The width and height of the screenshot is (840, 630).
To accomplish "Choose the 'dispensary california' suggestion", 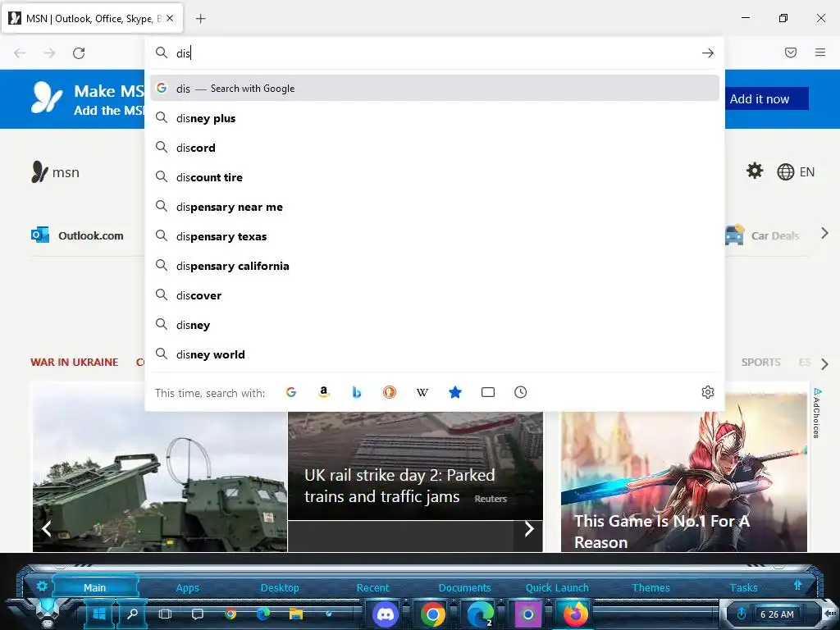I will [435, 266].
